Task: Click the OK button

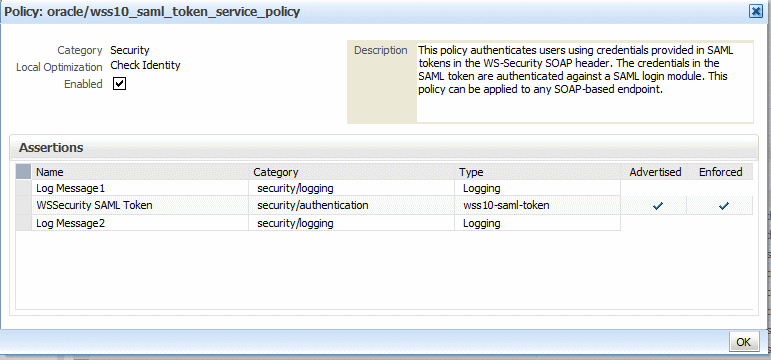Action: point(743,342)
